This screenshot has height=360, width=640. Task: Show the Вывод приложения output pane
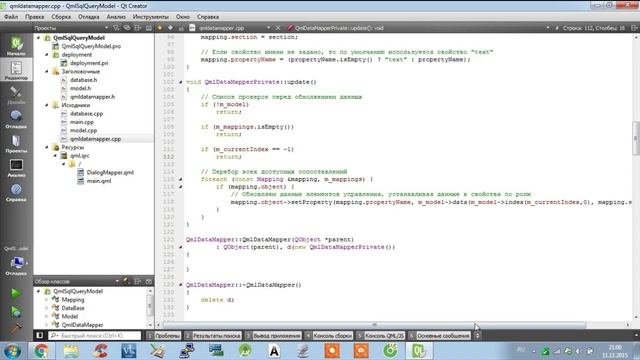pos(273,336)
